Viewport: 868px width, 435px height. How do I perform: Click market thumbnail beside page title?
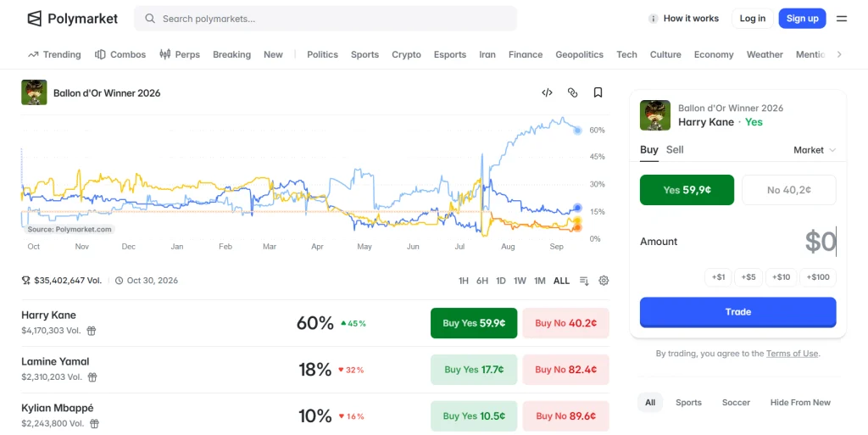(34, 92)
